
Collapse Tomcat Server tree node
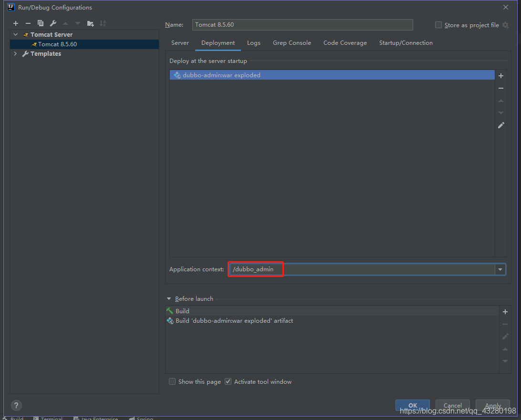tap(16, 34)
